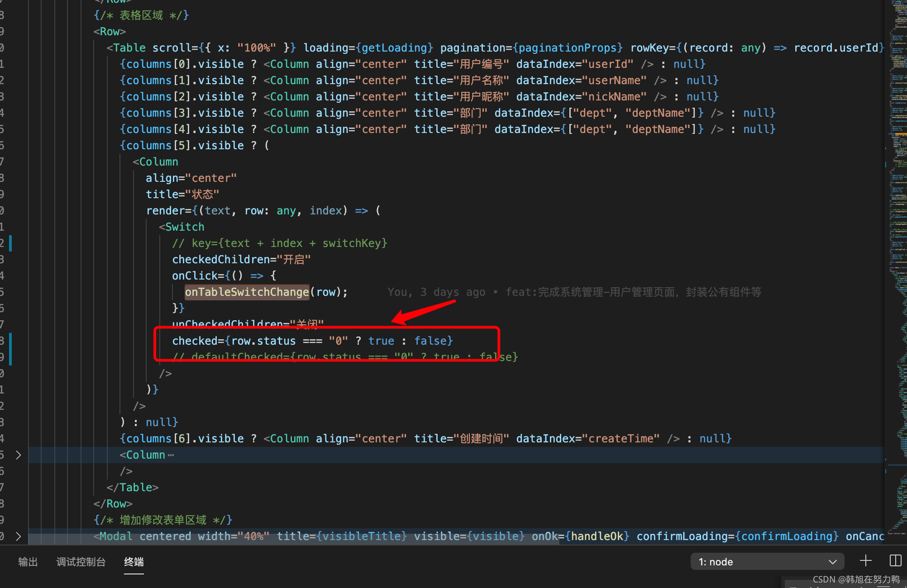The height and width of the screenshot is (588, 907).
Task: Click the dataIndex="userName" text
Action: [x=582, y=81]
